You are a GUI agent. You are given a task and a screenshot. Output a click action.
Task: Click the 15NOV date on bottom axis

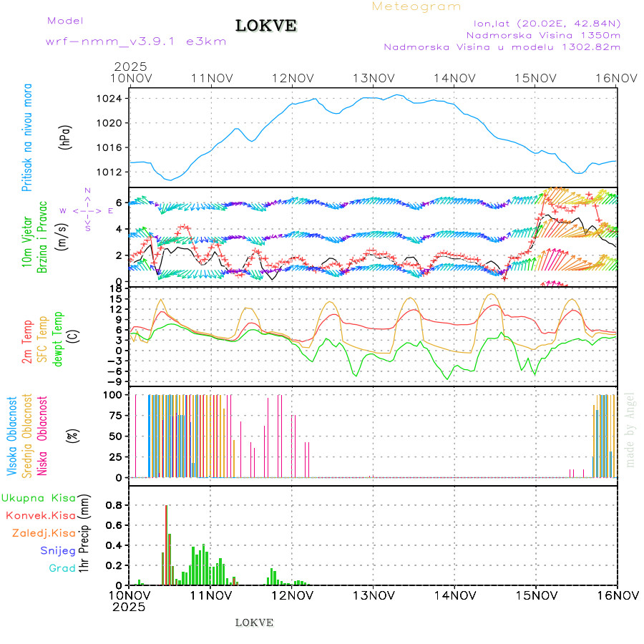pyautogui.click(x=536, y=595)
